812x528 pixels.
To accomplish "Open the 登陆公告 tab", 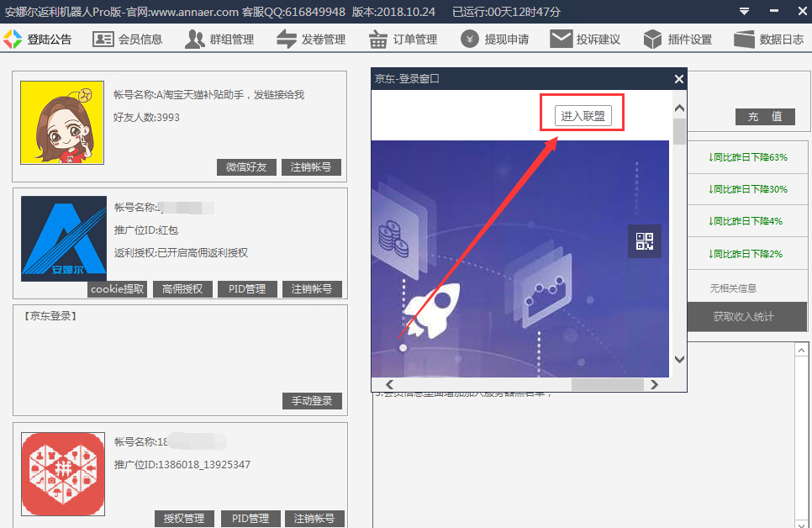I will click(37, 40).
